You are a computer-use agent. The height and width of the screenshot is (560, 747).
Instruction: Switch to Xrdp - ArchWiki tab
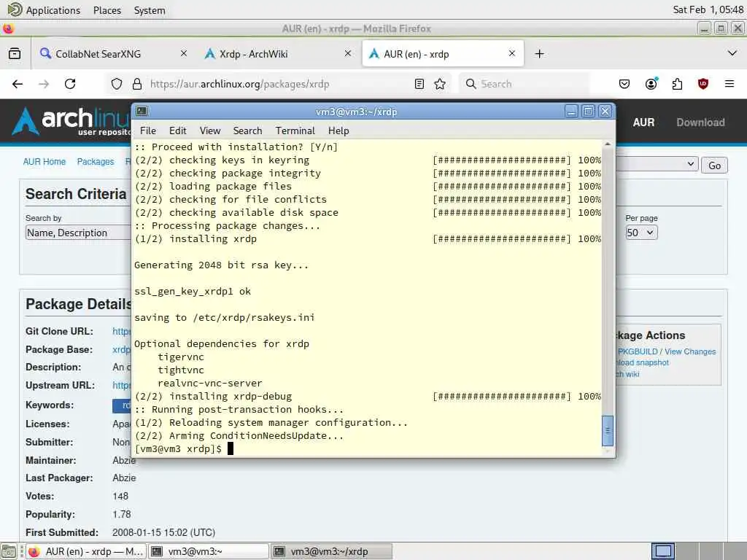pyautogui.click(x=253, y=54)
